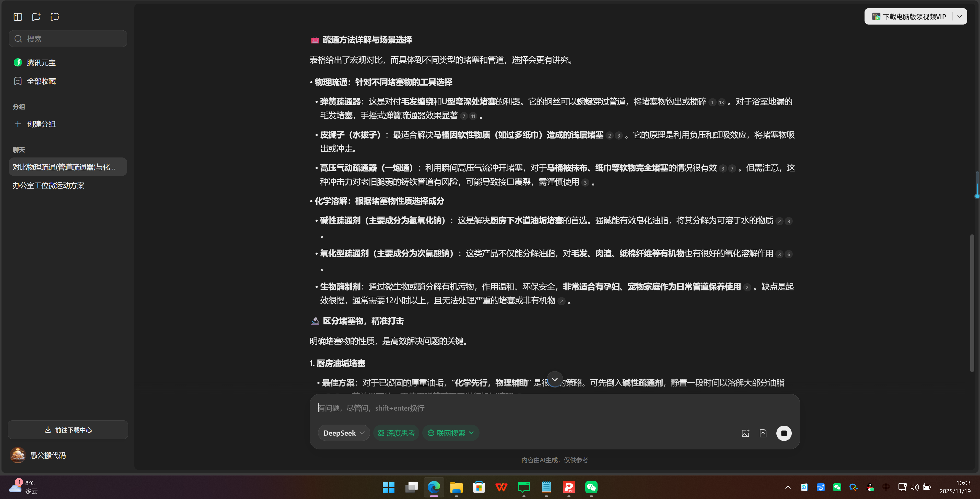The width and height of the screenshot is (980, 499).
Task: Collapse the sidebar panel
Action: click(17, 17)
